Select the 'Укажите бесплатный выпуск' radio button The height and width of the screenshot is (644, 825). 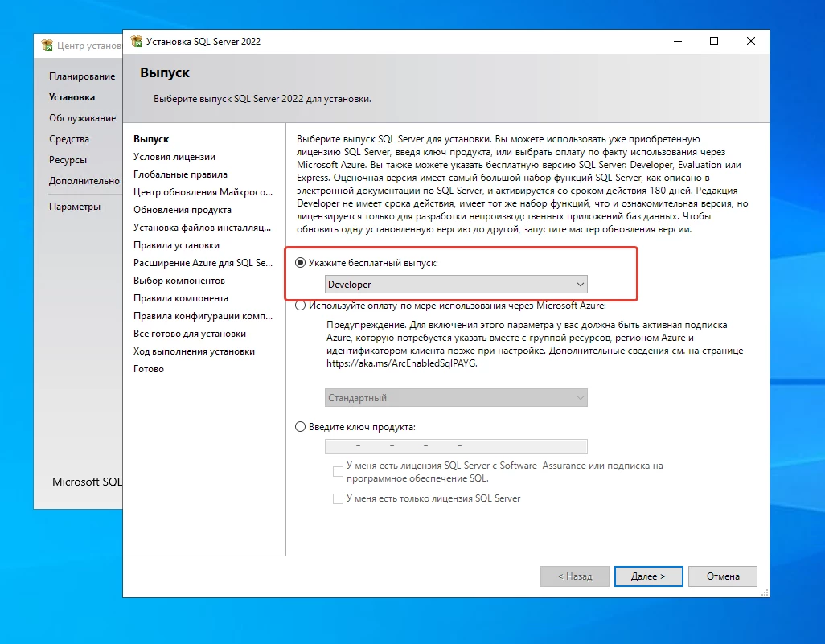pos(301,263)
